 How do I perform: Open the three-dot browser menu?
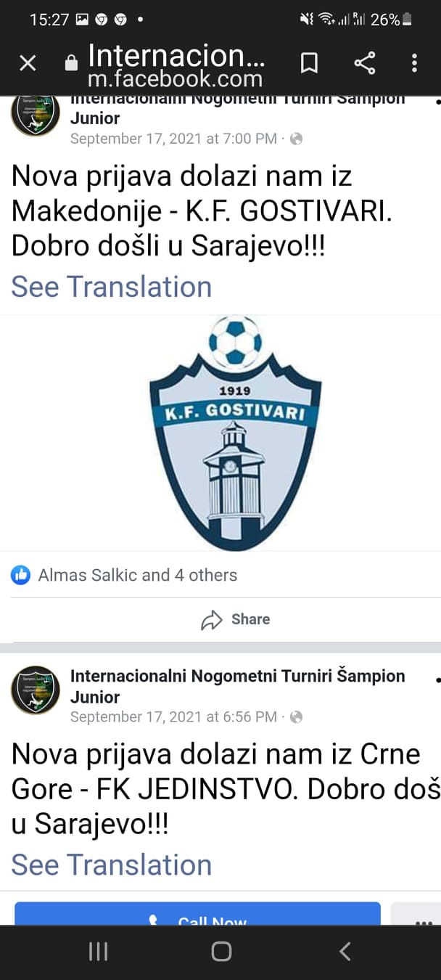414,63
